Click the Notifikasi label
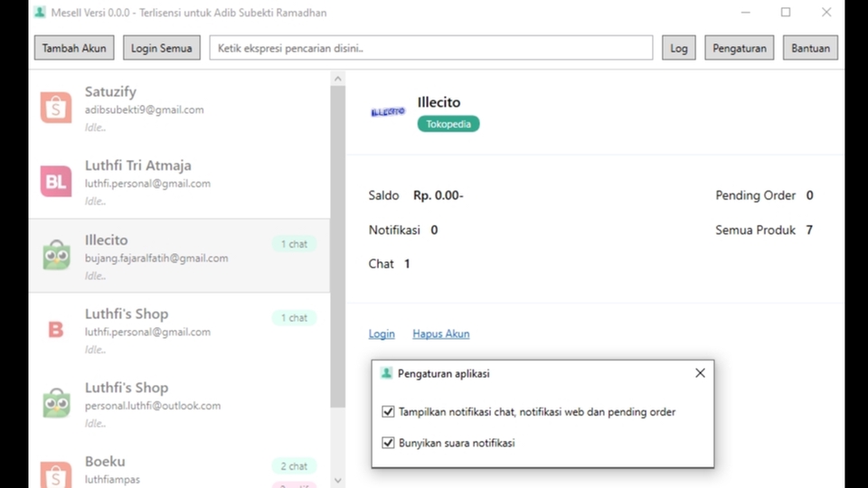This screenshot has height=488, width=868. [394, 230]
